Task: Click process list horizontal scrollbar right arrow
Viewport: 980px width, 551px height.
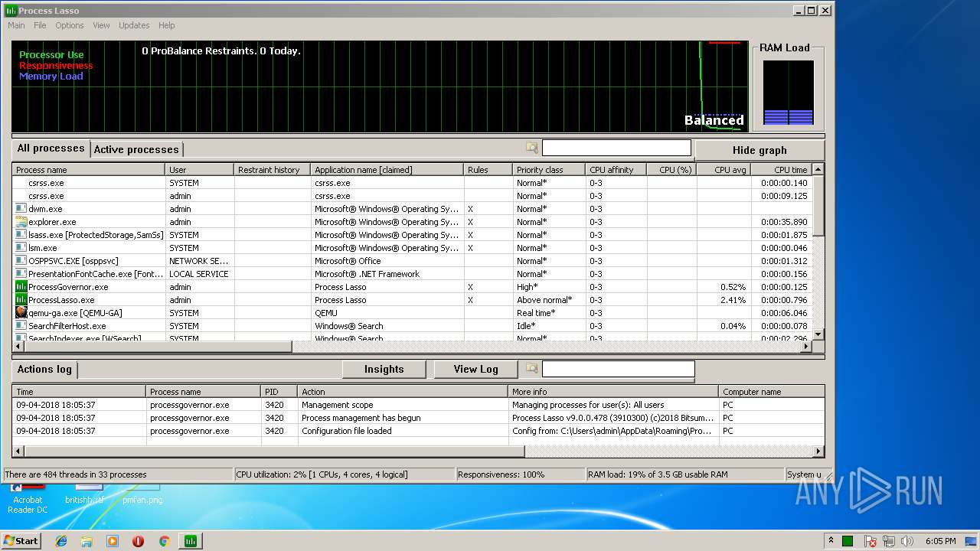Action: click(x=805, y=347)
